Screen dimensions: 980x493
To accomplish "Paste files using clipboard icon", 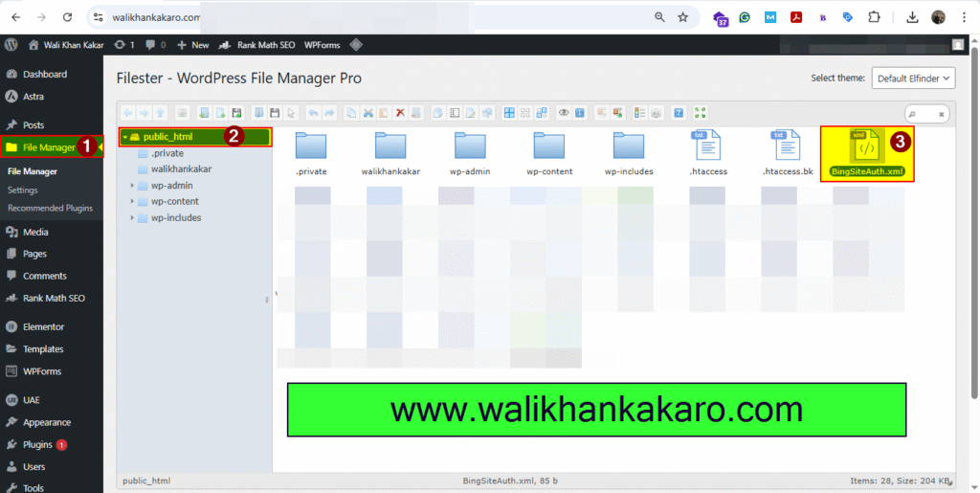I will tap(384, 113).
